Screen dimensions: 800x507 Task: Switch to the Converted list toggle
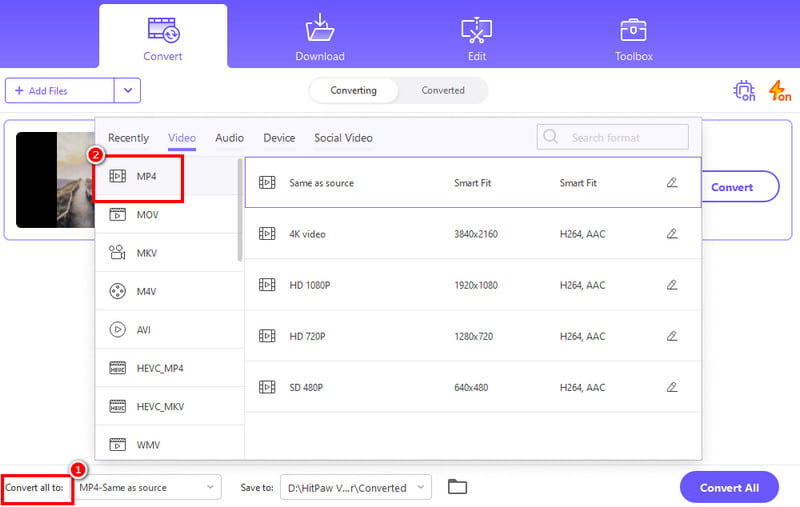pos(442,90)
